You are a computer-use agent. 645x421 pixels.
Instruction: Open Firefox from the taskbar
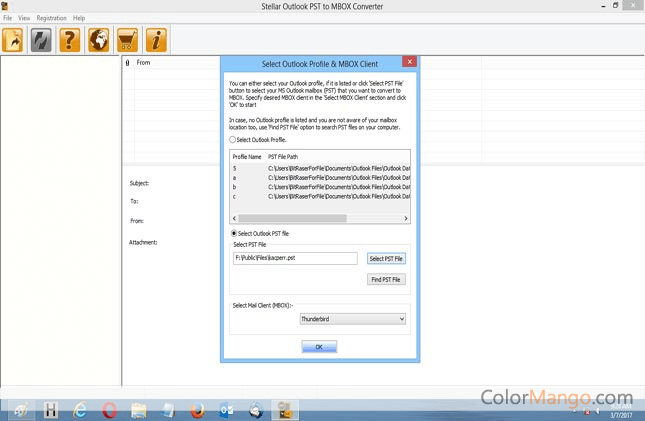pos(197,409)
